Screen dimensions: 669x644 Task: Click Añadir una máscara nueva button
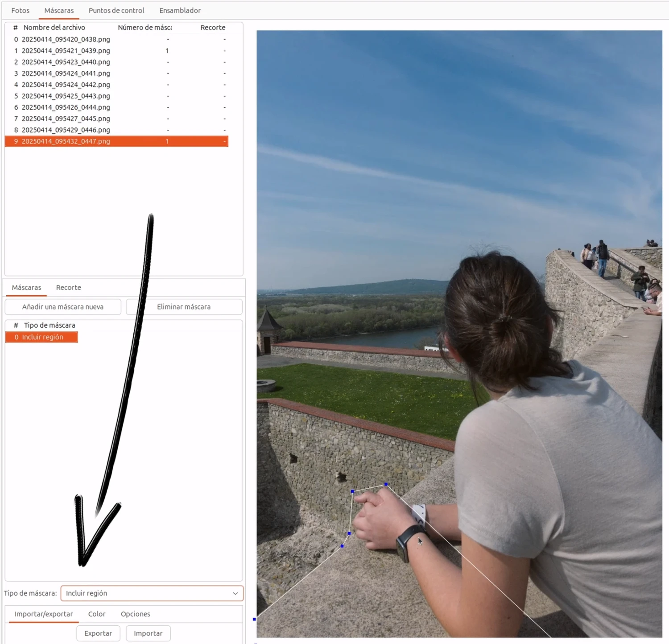(x=63, y=307)
